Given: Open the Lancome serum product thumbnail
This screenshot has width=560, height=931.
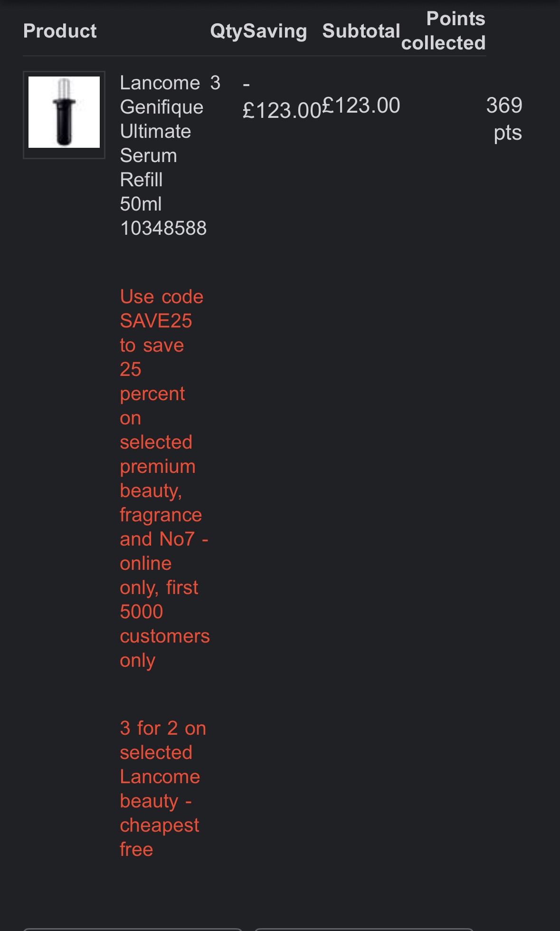Looking at the screenshot, I should coord(64,115).
